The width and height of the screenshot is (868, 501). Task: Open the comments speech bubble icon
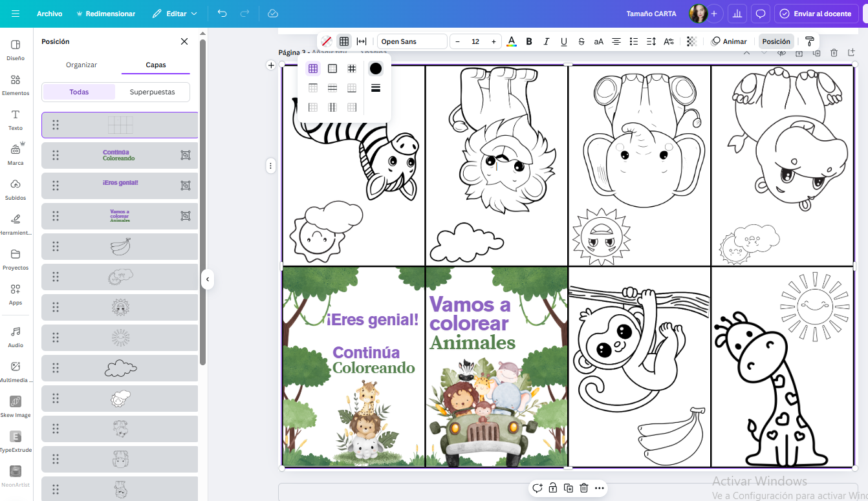click(761, 14)
